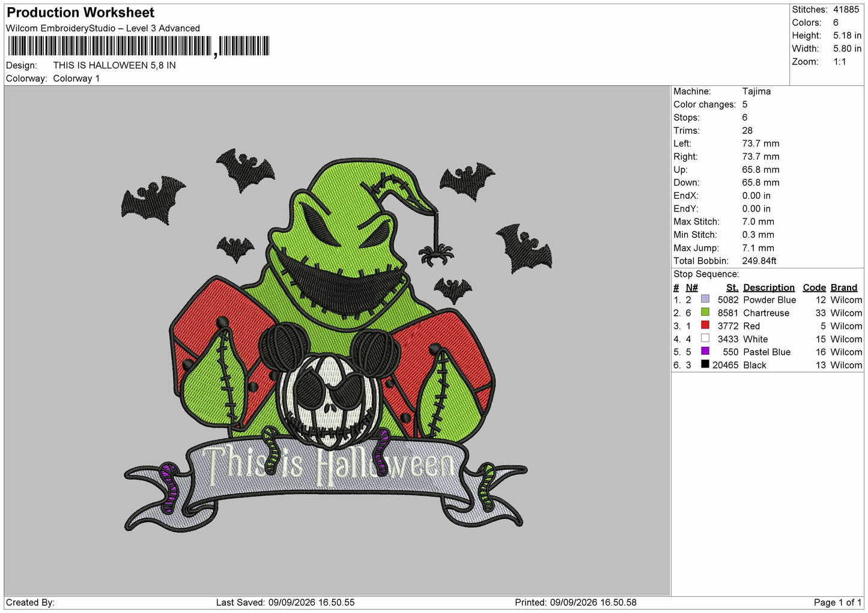This screenshot has width=868, height=613.
Task: Click the 'Printed: 09/09/2026 16.50.58' text
Action: tap(575, 602)
